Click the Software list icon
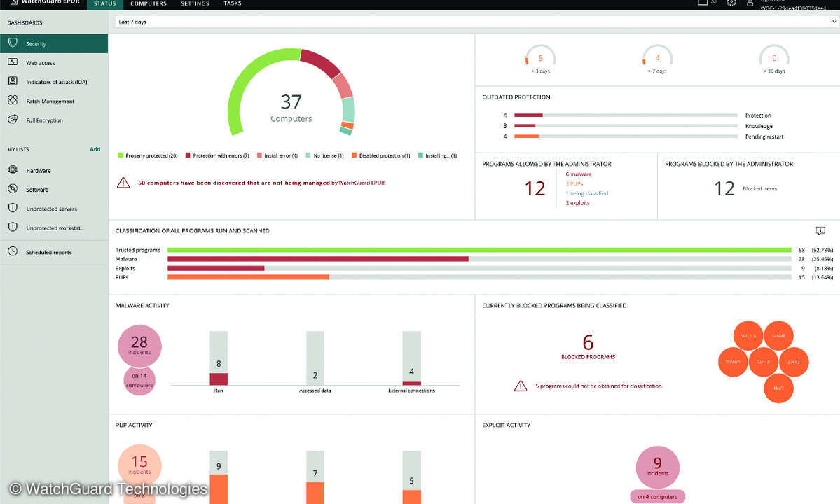 pos(13,189)
